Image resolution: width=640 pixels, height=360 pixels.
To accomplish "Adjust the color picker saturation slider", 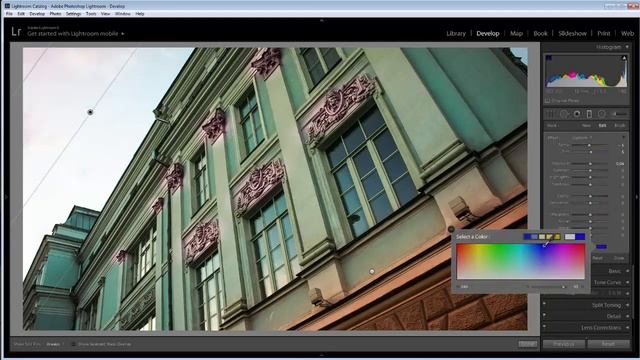I will pos(563,287).
